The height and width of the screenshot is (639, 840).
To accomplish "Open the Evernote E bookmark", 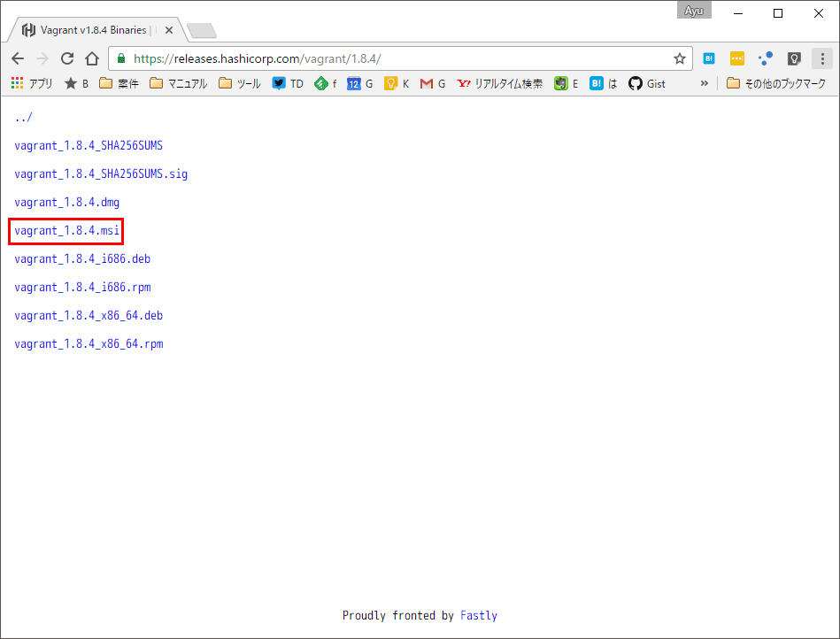I will pos(566,83).
